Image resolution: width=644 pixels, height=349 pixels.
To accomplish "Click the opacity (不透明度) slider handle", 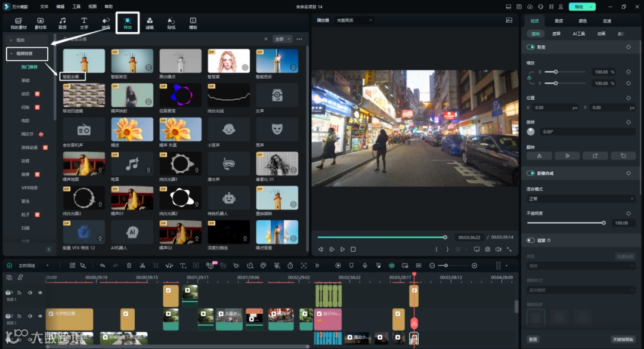I will point(603,223).
